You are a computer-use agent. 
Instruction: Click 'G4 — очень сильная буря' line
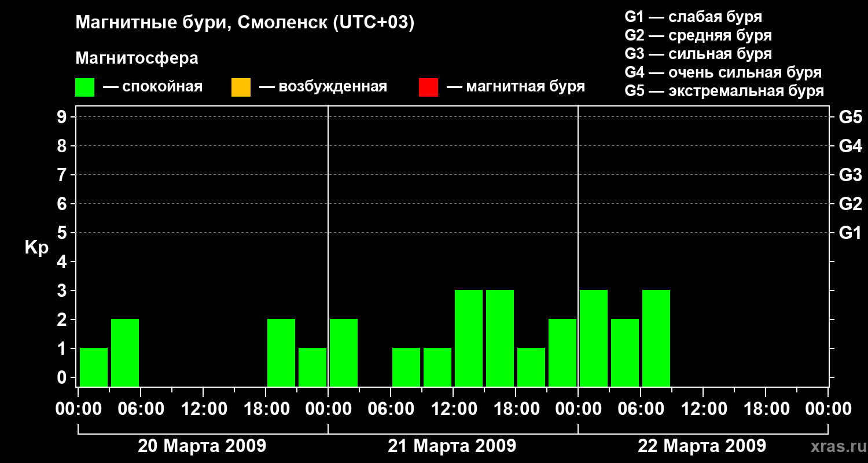point(723,72)
